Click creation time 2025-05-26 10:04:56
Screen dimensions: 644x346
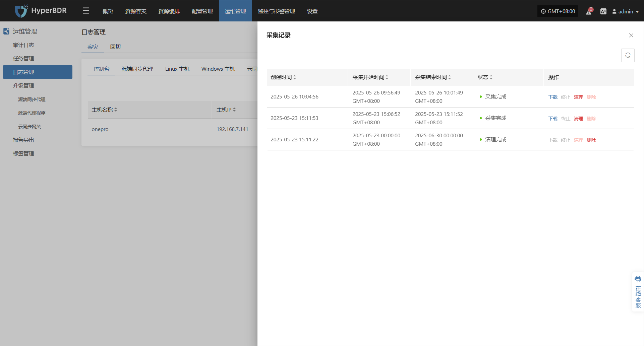[x=294, y=97]
